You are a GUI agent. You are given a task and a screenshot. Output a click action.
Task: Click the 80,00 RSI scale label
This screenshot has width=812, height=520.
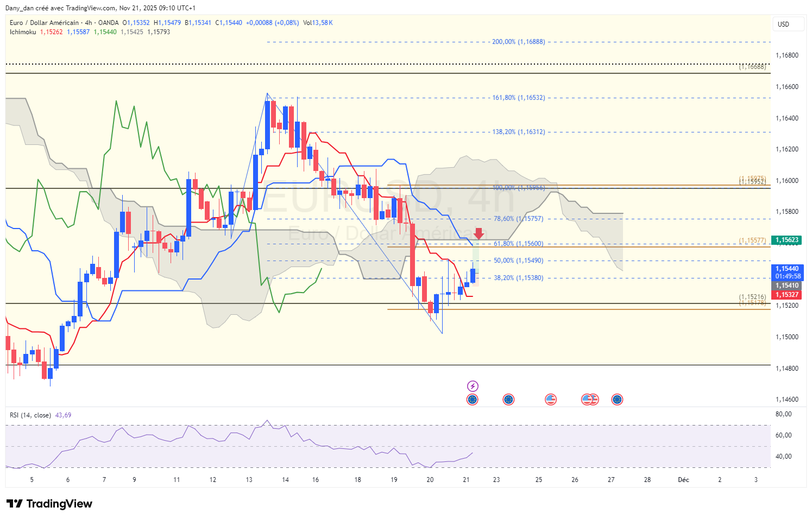tap(784, 414)
